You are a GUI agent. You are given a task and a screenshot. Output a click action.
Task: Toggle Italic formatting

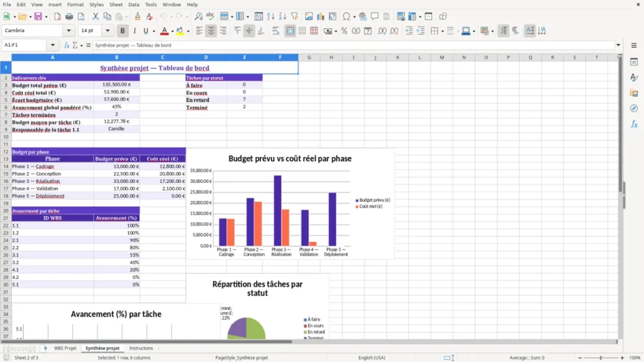coord(135,31)
